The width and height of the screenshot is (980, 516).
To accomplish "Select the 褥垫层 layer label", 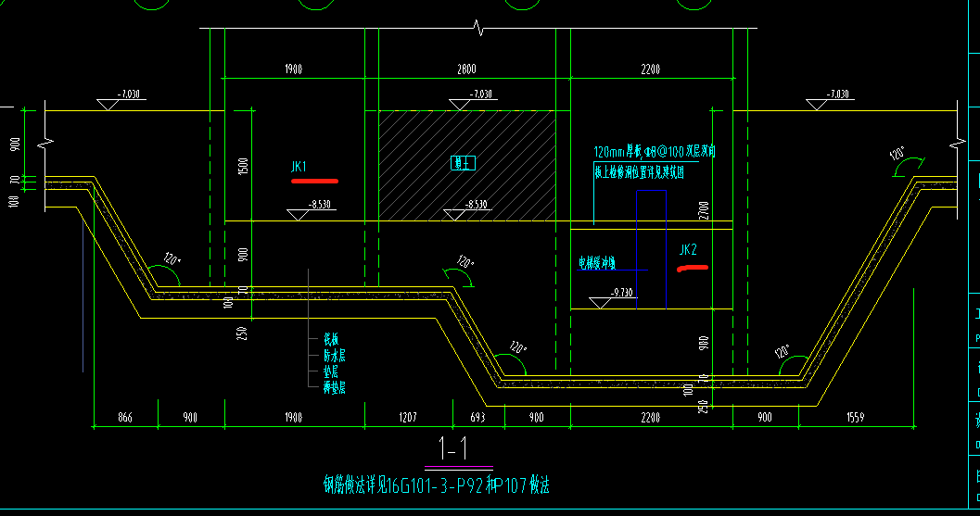I will (x=335, y=388).
